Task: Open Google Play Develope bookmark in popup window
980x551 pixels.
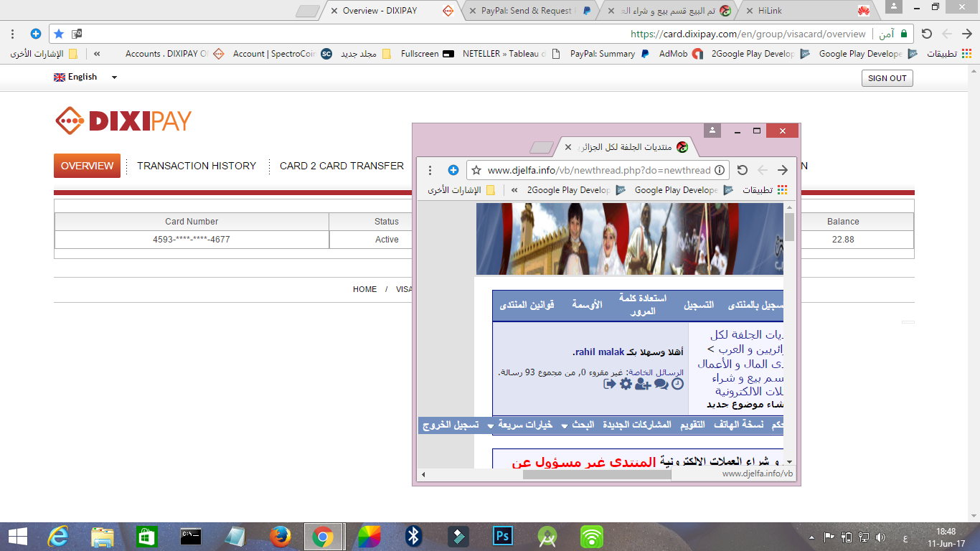Action: click(684, 190)
